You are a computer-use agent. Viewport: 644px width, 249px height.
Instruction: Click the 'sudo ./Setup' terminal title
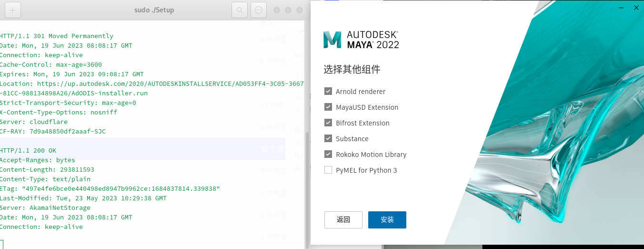pyautogui.click(x=154, y=10)
